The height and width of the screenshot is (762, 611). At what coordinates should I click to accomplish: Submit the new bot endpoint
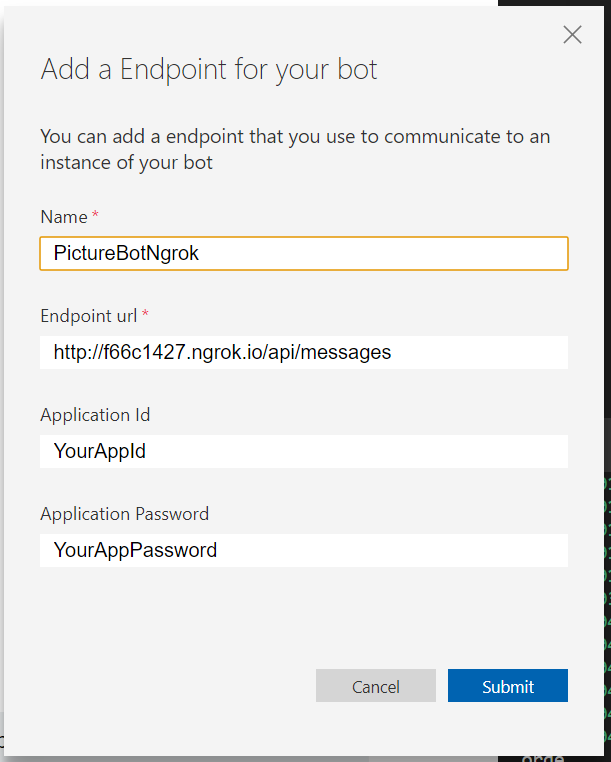pyautogui.click(x=508, y=686)
